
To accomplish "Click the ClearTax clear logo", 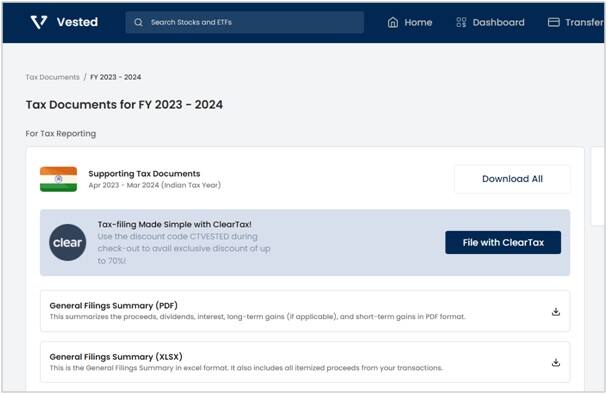I will 67,242.
